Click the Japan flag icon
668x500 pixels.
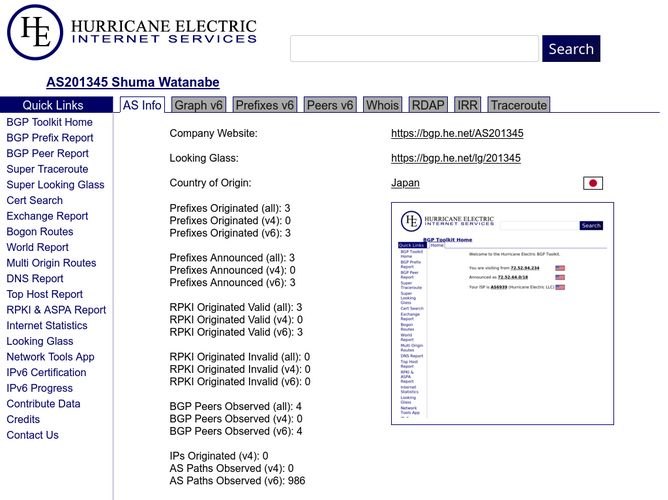click(x=593, y=183)
